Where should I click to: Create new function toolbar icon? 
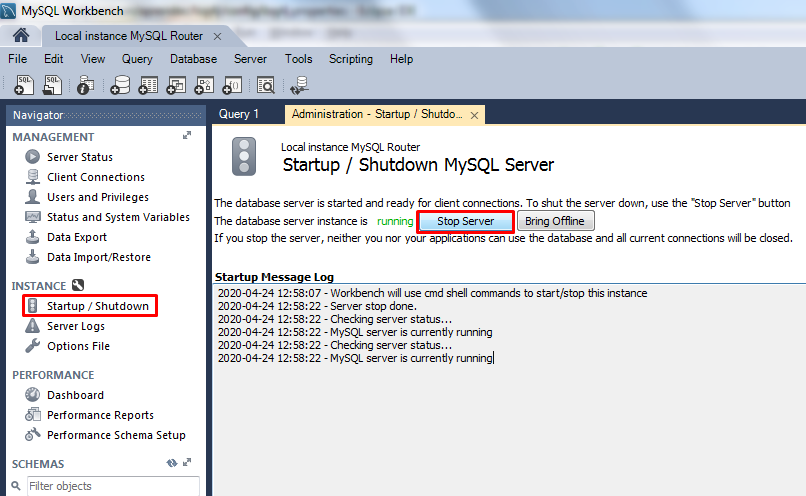point(232,85)
